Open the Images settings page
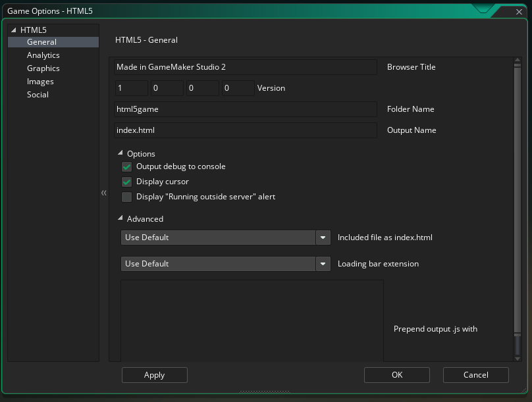The image size is (532, 402). click(40, 82)
